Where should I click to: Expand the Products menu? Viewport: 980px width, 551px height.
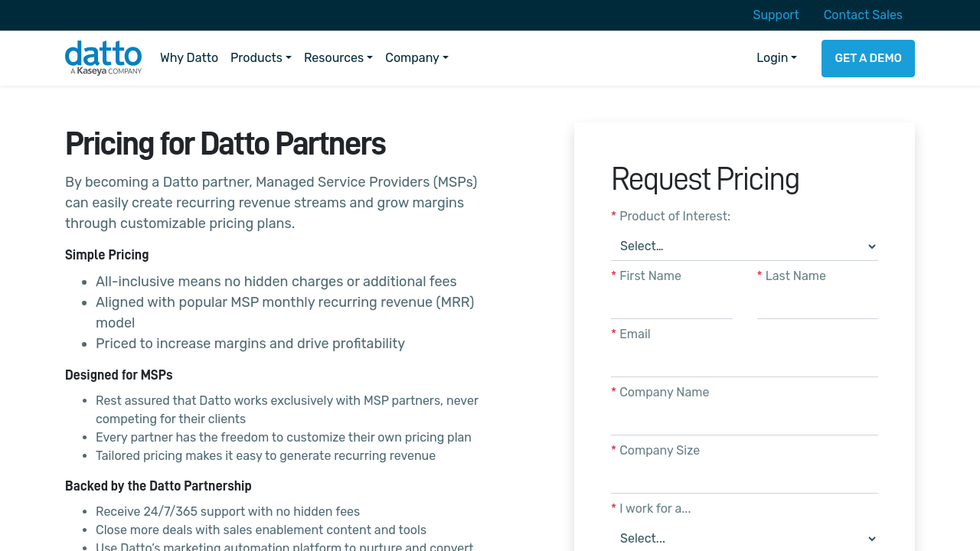tap(260, 58)
